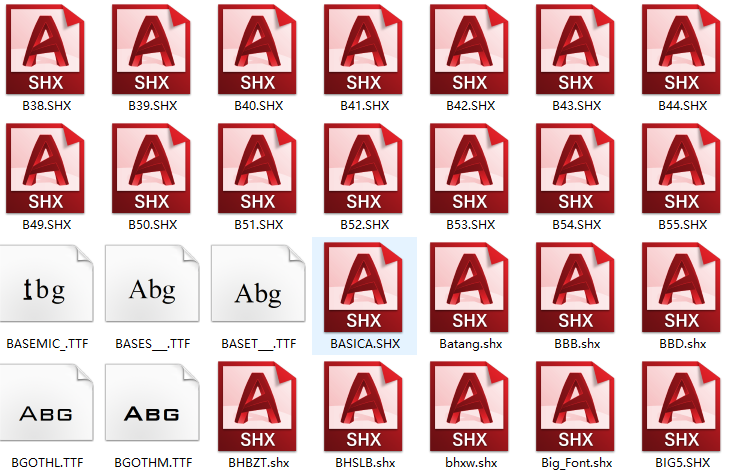This screenshot has width=738, height=476.
Task: Select the BIG5.SHX file icon
Action: pos(681,406)
